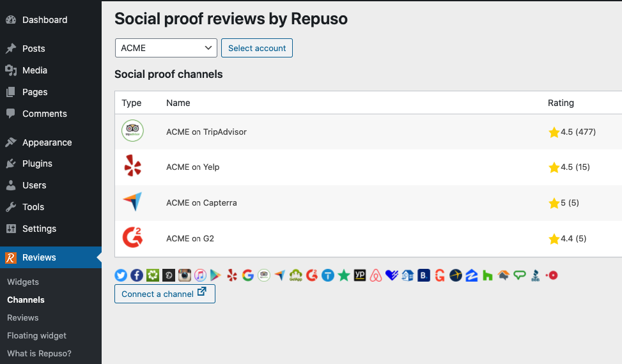
Task: Click the Google Play channel icon
Action: click(x=215, y=275)
